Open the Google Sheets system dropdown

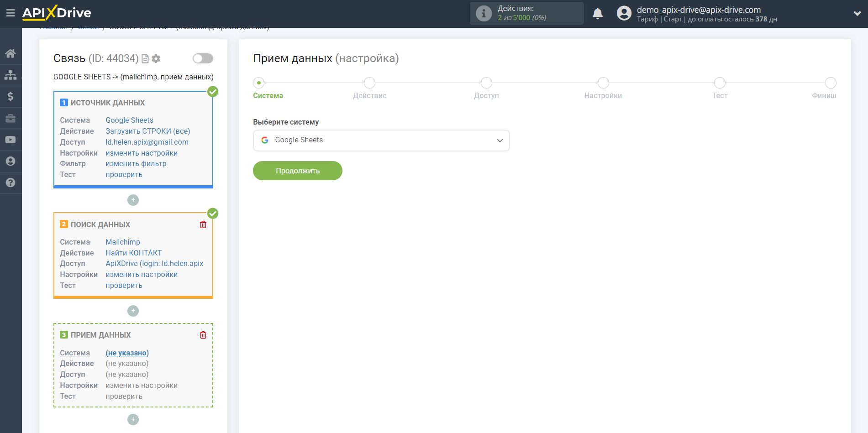(x=381, y=140)
